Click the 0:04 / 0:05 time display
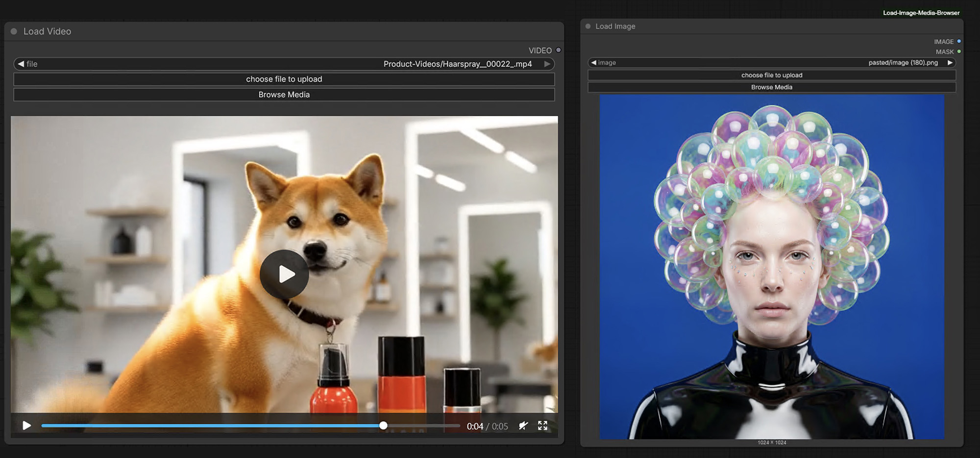 [x=487, y=426]
